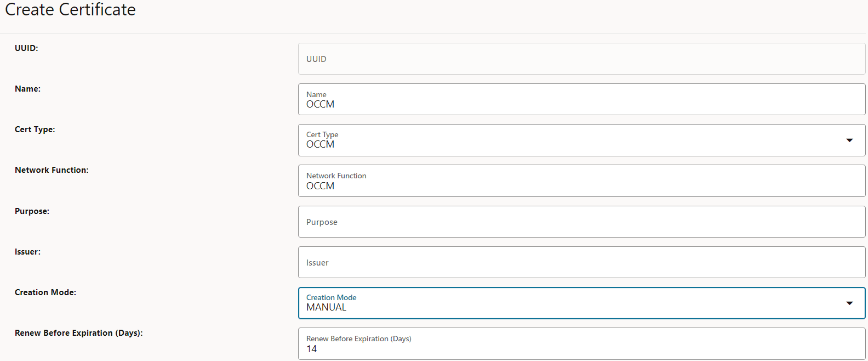Screen dimensions: 868x361
Task: Click the bold Renew Before Expiration (Days): label
Action: point(78,333)
